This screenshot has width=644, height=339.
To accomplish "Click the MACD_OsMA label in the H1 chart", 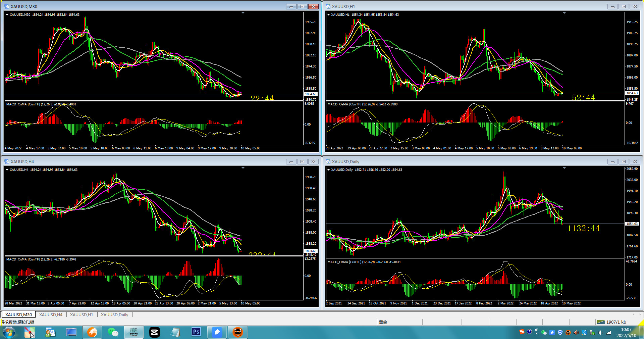I will [363, 104].
